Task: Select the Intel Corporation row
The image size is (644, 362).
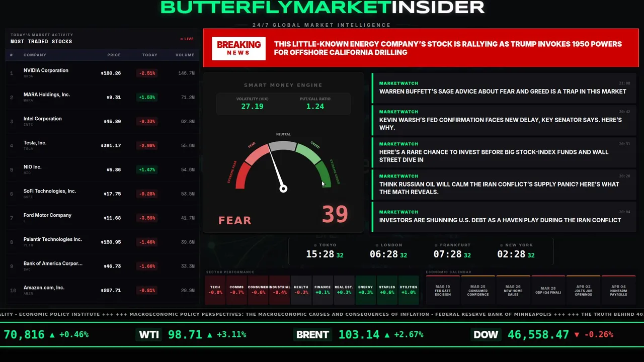Action: (102, 121)
